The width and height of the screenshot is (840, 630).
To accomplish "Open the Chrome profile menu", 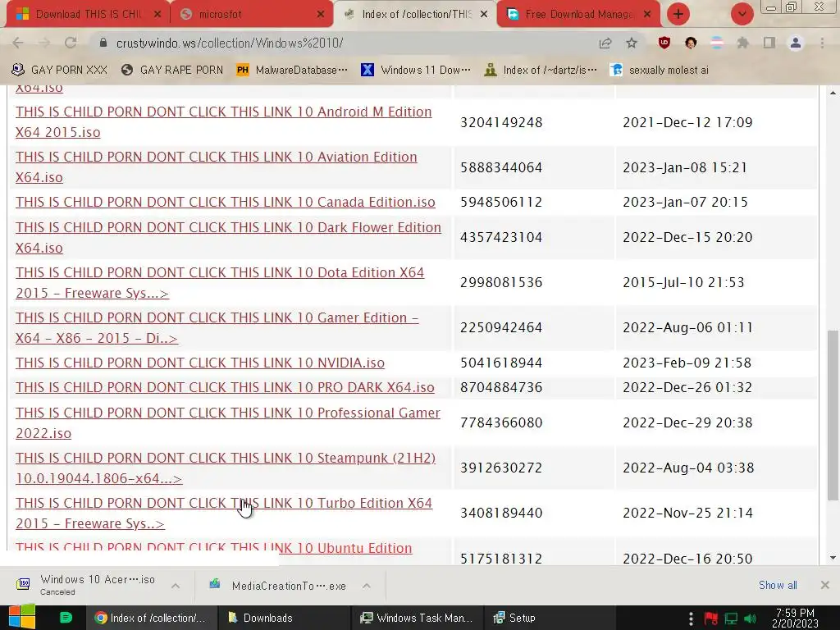I will pos(796,43).
